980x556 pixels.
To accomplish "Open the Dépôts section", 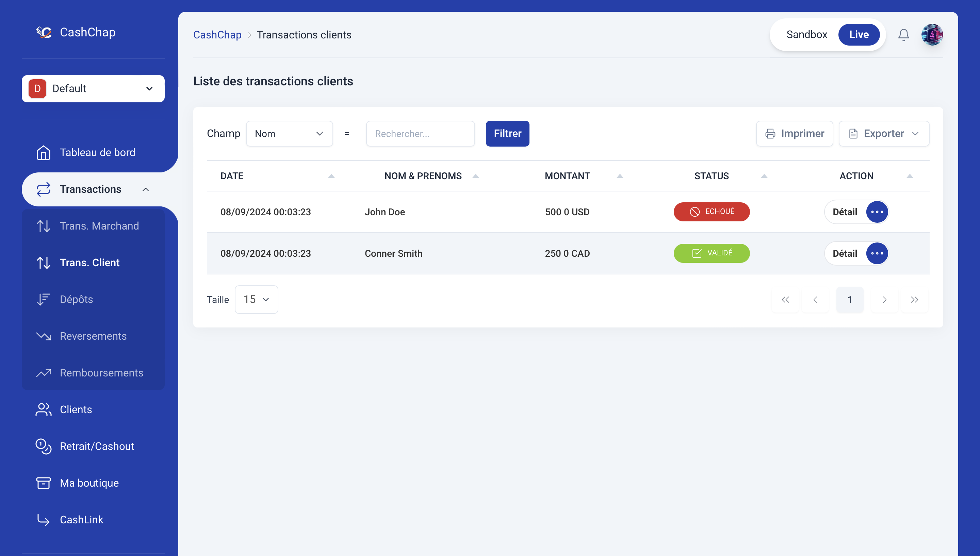I will (76, 299).
